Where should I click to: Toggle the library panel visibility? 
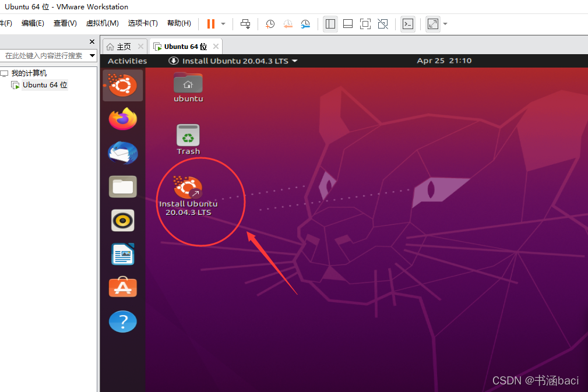point(330,24)
